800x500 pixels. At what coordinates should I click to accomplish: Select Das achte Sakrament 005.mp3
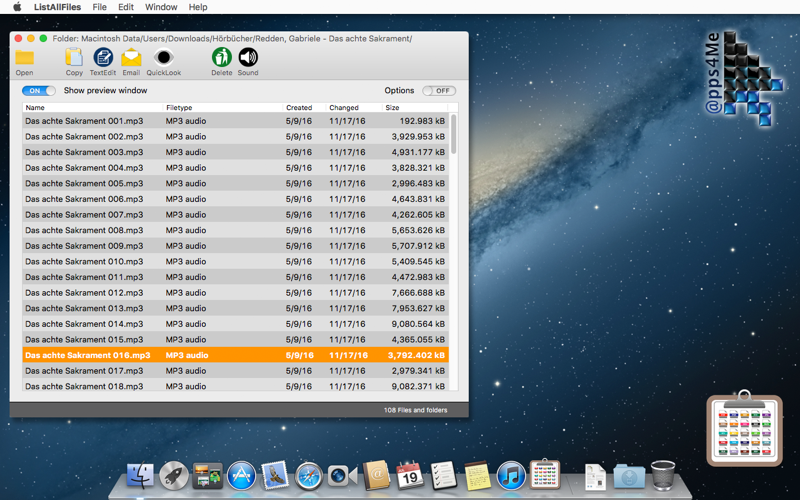coord(235,183)
